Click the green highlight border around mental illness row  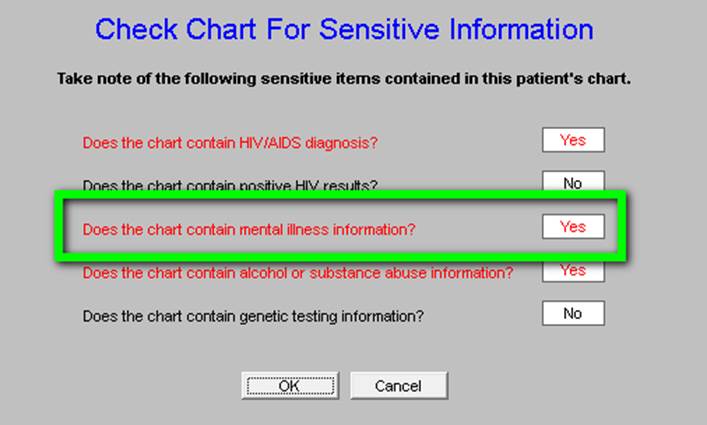coord(340,196)
